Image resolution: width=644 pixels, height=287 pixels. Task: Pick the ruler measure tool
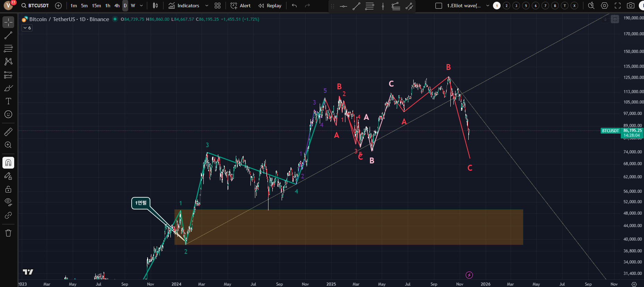(8, 132)
